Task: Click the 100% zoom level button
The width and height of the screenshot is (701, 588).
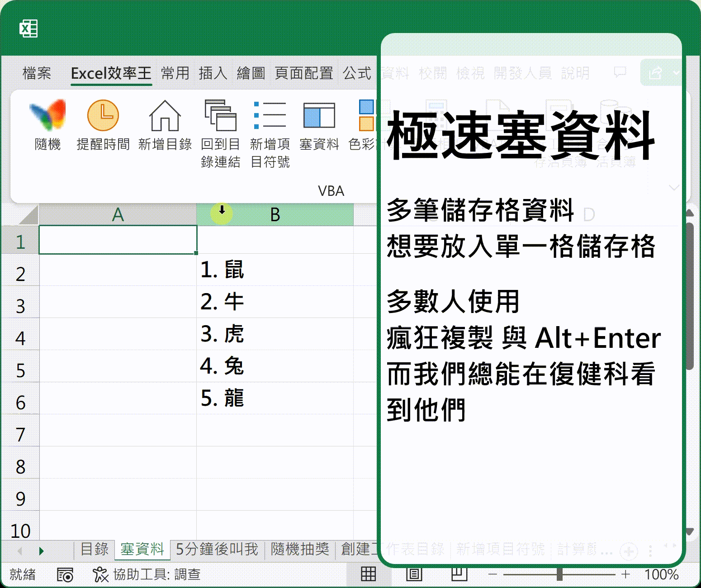Action: [x=661, y=575]
